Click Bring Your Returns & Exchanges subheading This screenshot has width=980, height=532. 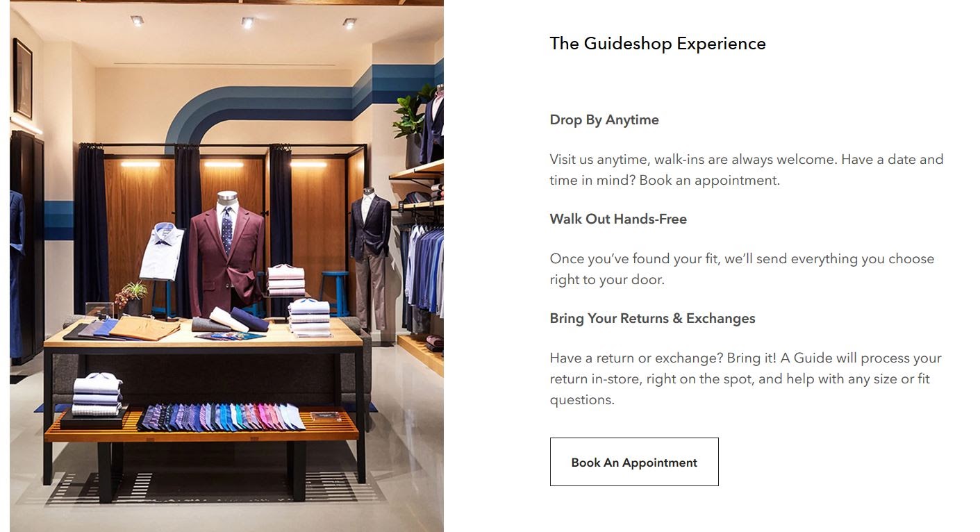(652, 318)
